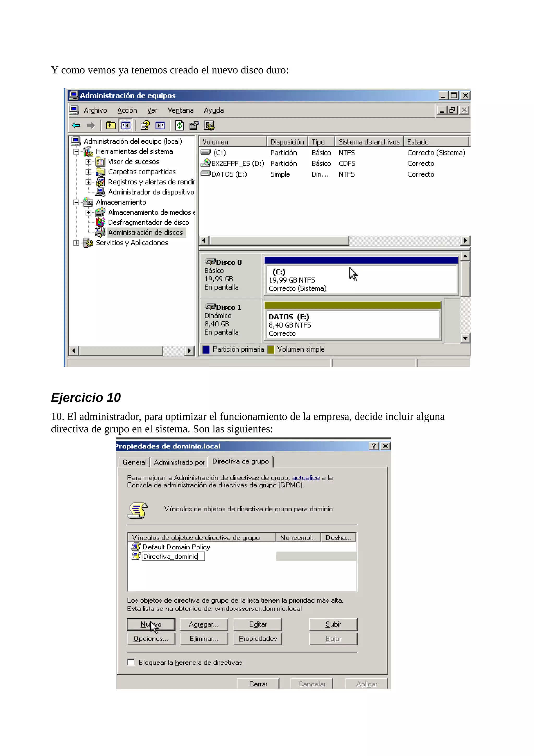Click the Up one level toolbar icon
The width and height of the screenshot is (534, 756).
[111, 125]
